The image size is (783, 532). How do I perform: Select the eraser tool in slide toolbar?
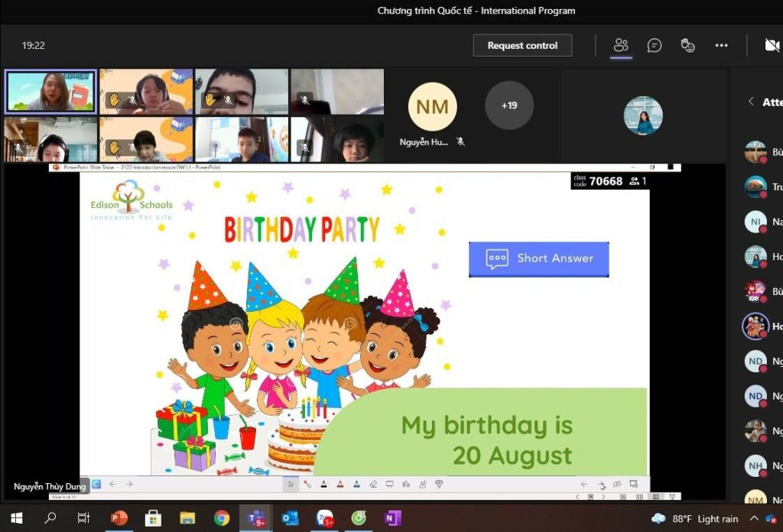click(x=373, y=484)
